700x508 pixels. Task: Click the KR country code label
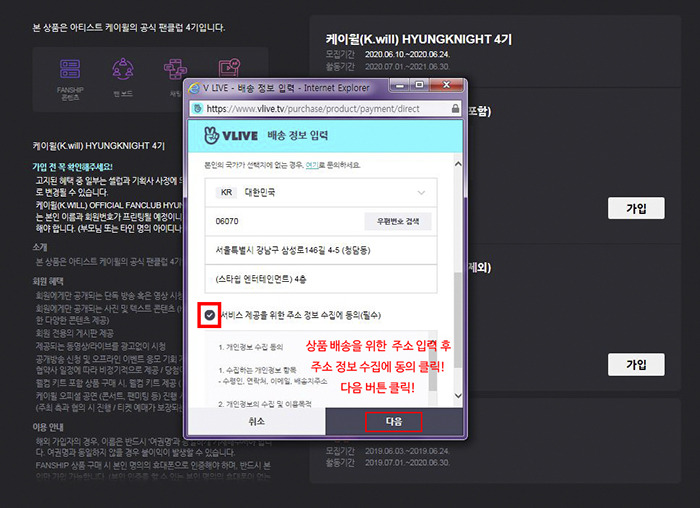point(226,192)
